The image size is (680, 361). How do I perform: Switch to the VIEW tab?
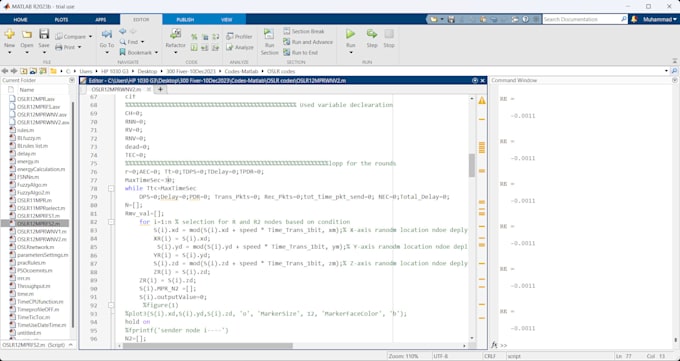point(226,20)
